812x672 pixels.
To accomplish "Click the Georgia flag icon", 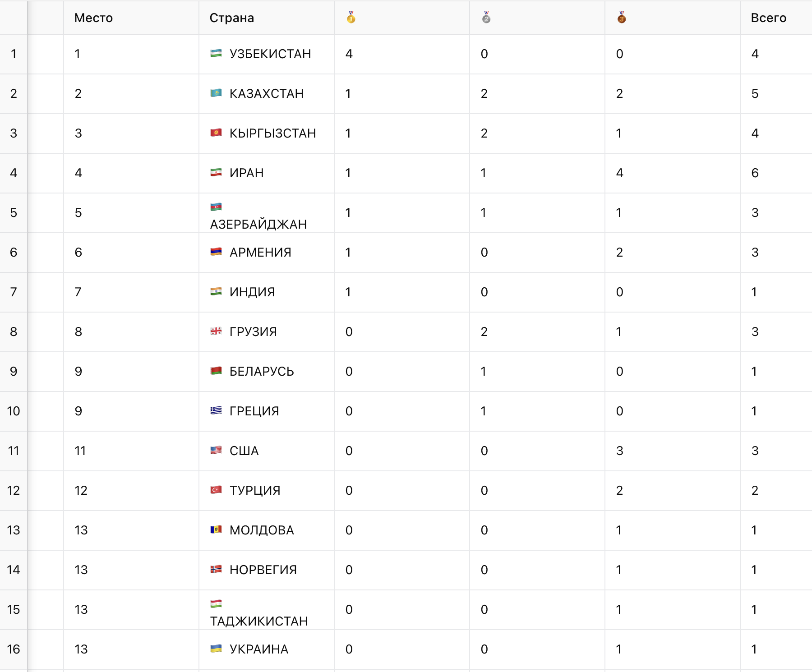I will [216, 331].
